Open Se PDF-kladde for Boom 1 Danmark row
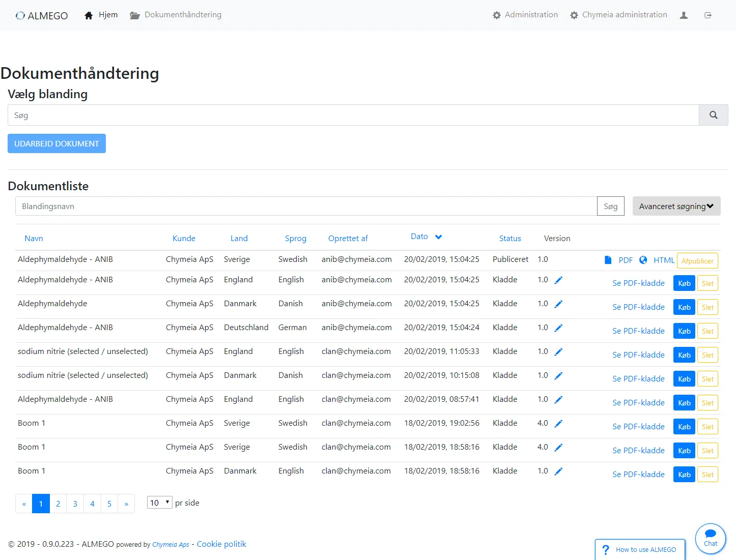 pos(638,474)
